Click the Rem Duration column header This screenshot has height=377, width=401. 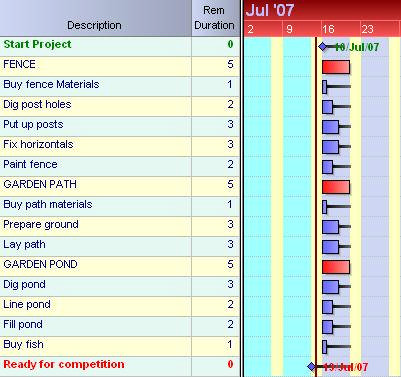click(214, 18)
